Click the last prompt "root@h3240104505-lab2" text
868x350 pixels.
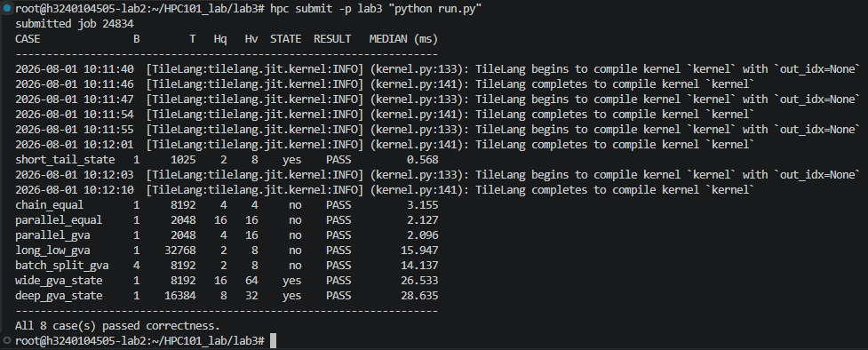tap(81, 340)
